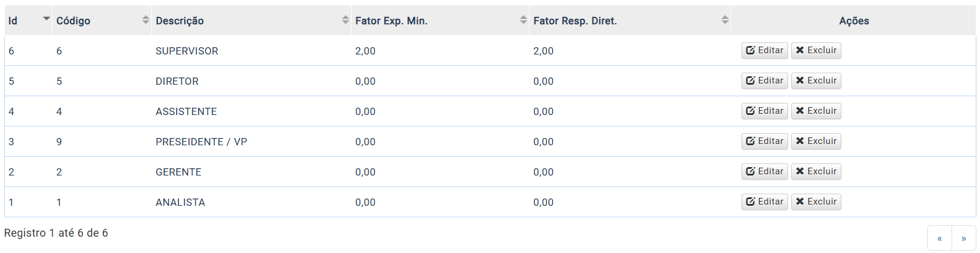Click Editar for PRESEIDENTE / VP row
980x253 pixels.
click(x=765, y=141)
